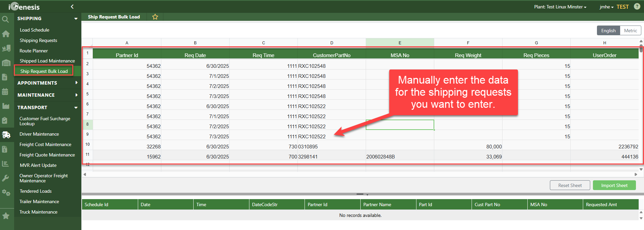The image size is (644, 230).
Task: Select the active MSA No cell in row 8
Action: click(x=400, y=125)
